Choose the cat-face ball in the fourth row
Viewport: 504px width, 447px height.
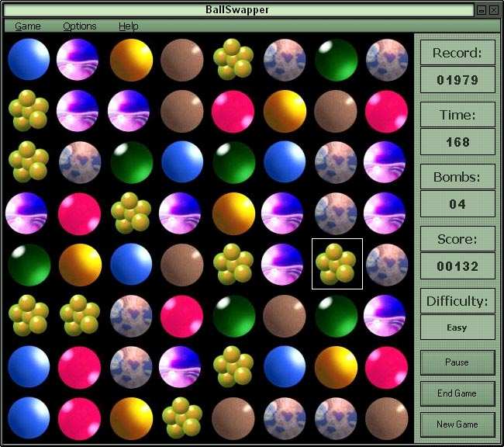click(x=336, y=213)
